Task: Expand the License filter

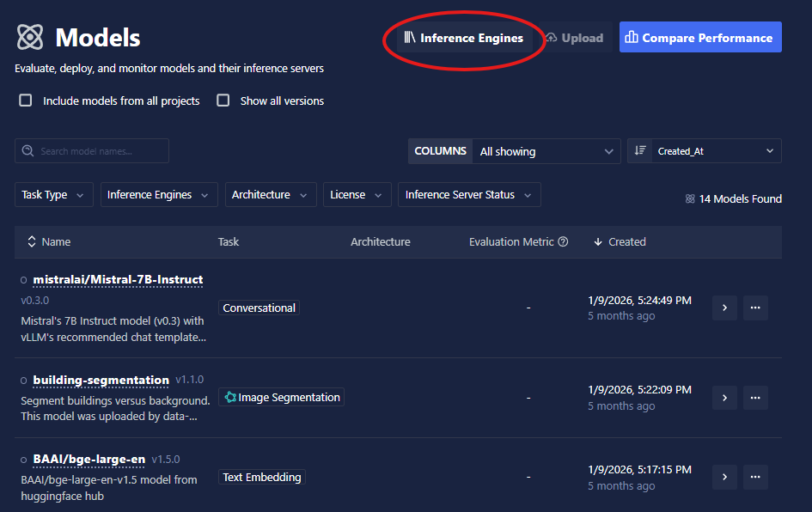Action: point(357,195)
